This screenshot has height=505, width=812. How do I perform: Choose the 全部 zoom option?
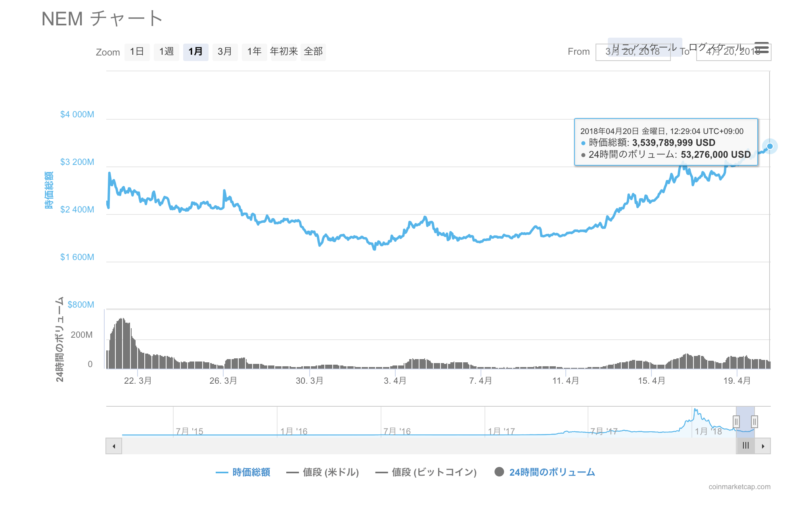pyautogui.click(x=313, y=52)
